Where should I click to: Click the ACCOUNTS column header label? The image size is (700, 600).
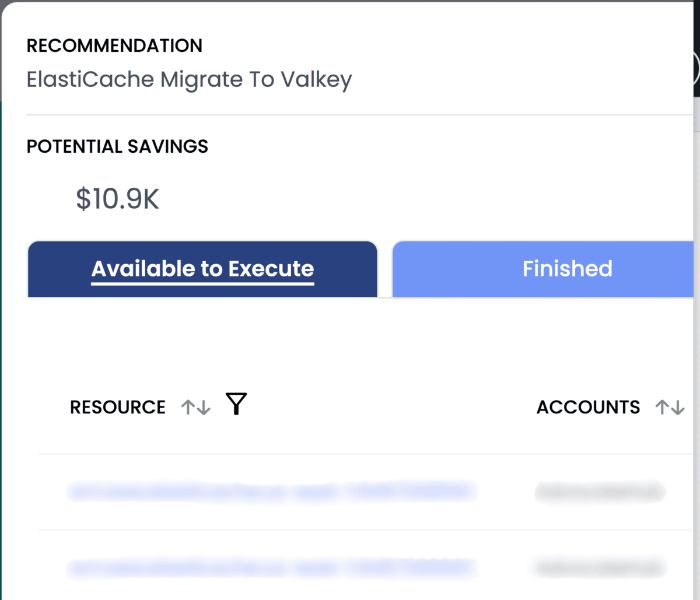point(588,407)
